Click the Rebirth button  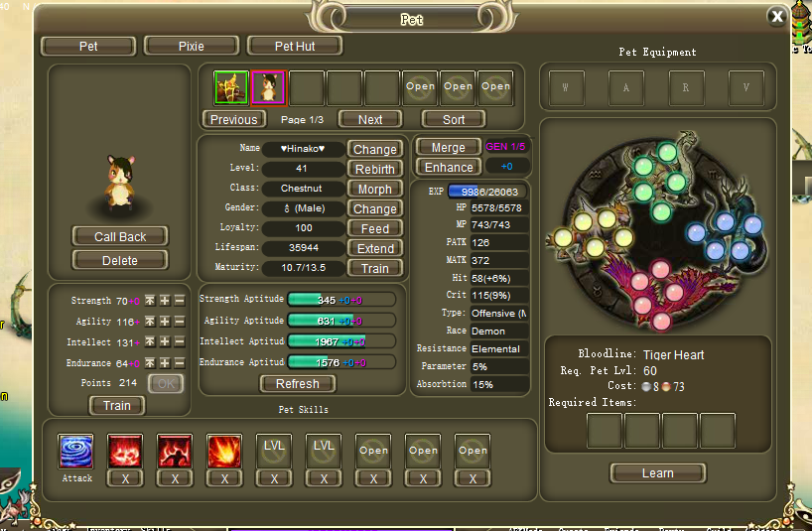[x=375, y=169]
